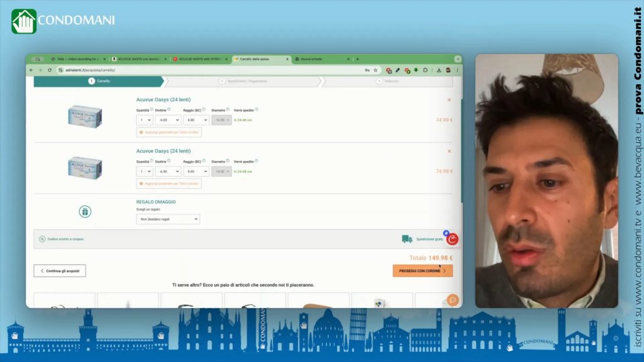This screenshot has width=644, height=362.
Task: Click second Acuvue product box thumbnail
Action: 85,168
